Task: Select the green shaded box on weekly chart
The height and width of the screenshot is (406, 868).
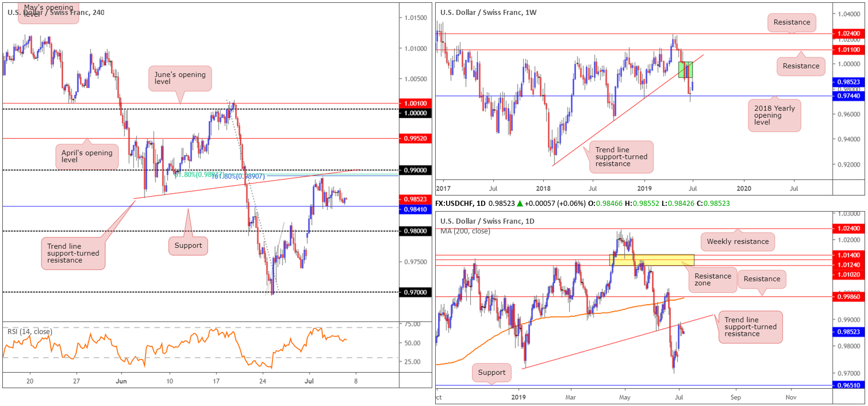Action: coord(685,70)
